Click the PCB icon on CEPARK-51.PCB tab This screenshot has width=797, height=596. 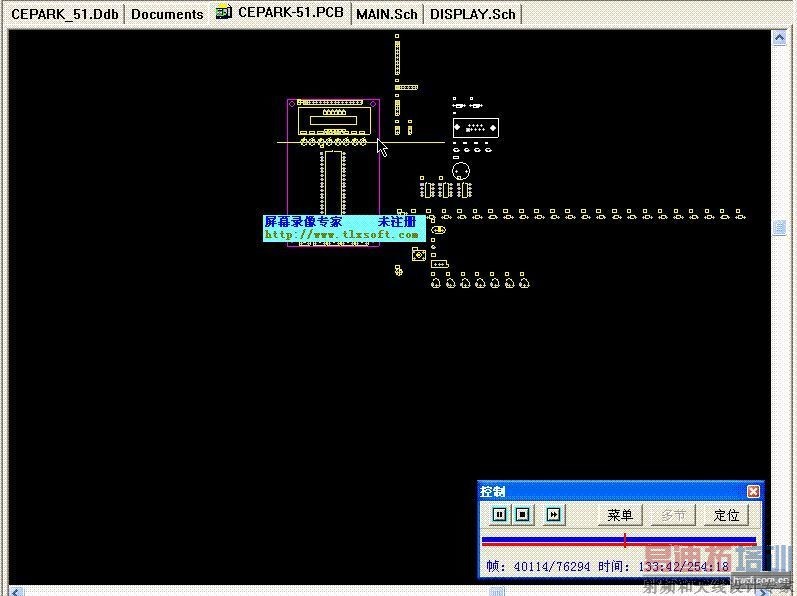tap(224, 12)
